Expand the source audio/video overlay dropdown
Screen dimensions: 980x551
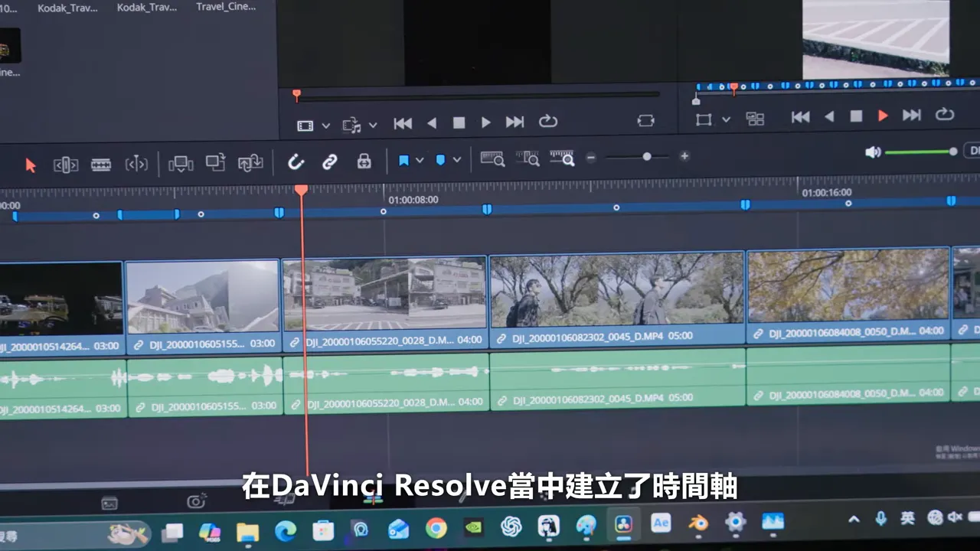pyautogui.click(x=373, y=125)
